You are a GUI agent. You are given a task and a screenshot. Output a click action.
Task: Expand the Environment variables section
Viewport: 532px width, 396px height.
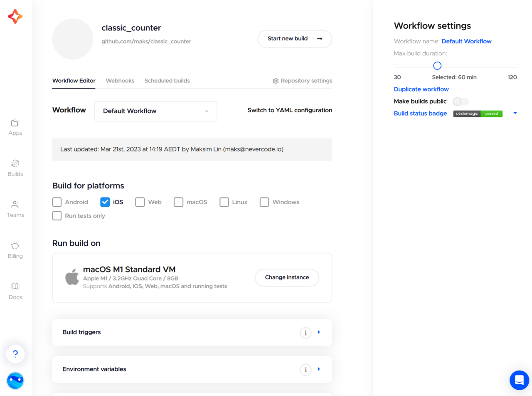tap(319, 369)
